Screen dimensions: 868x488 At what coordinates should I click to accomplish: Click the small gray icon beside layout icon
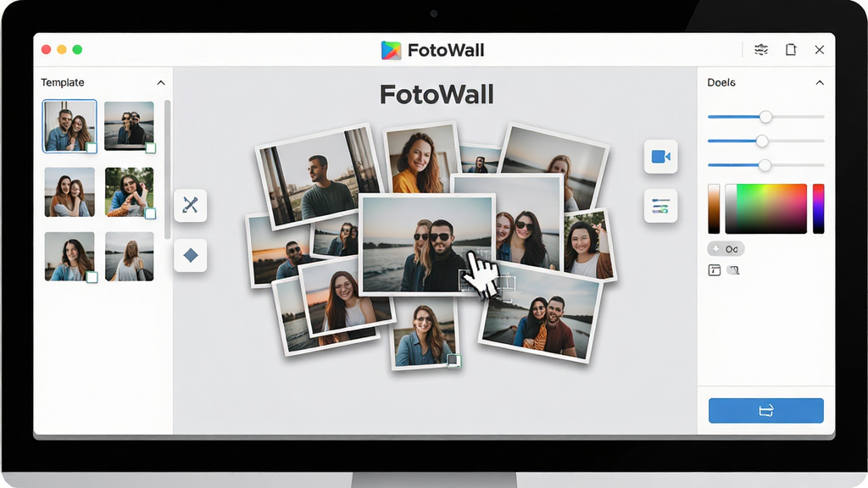[x=733, y=270]
